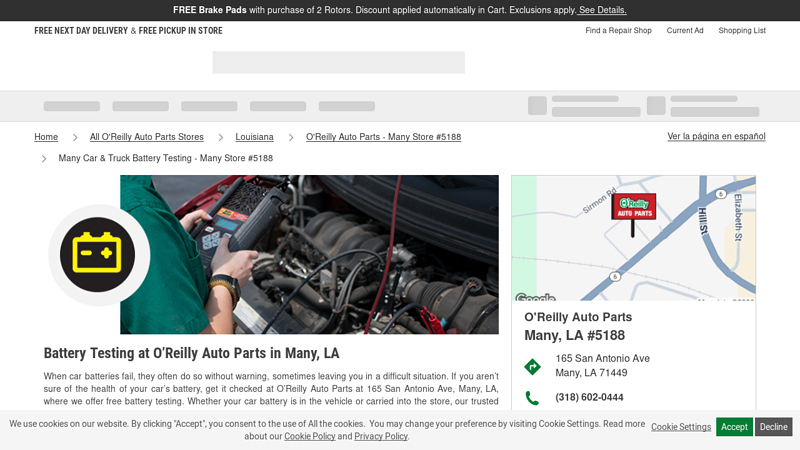
Task: Open Cookie Settings link
Action: click(681, 427)
